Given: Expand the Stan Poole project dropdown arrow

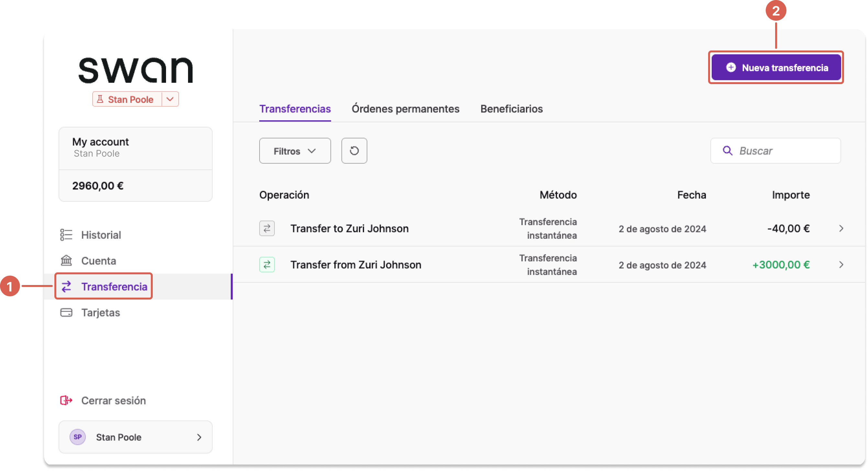Looking at the screenshot, I should click(x=170, y=99).
